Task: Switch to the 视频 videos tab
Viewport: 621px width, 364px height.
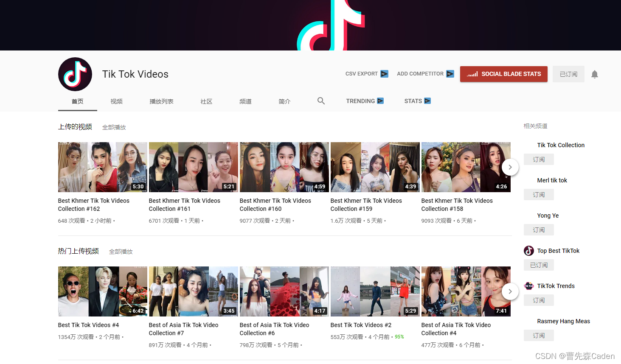Action: (116, 101)
